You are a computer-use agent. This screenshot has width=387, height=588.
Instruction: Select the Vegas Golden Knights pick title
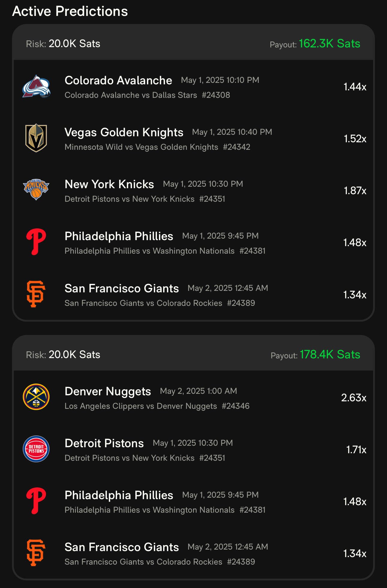point(124,132)
